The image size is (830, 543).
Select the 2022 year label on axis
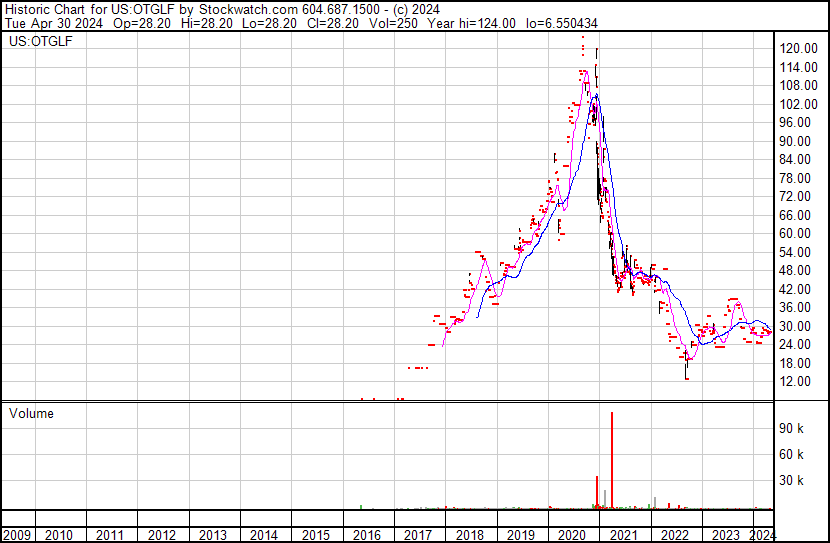(x=675, y=535)
